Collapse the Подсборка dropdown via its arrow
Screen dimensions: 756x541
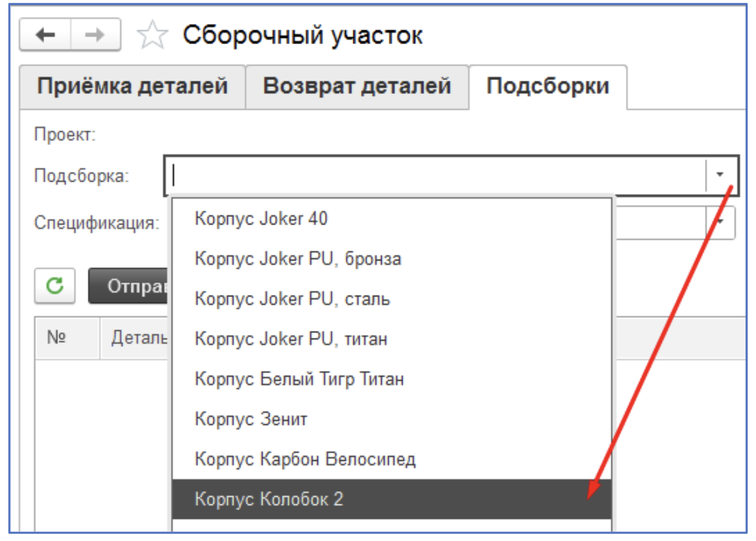coord(720,176)
